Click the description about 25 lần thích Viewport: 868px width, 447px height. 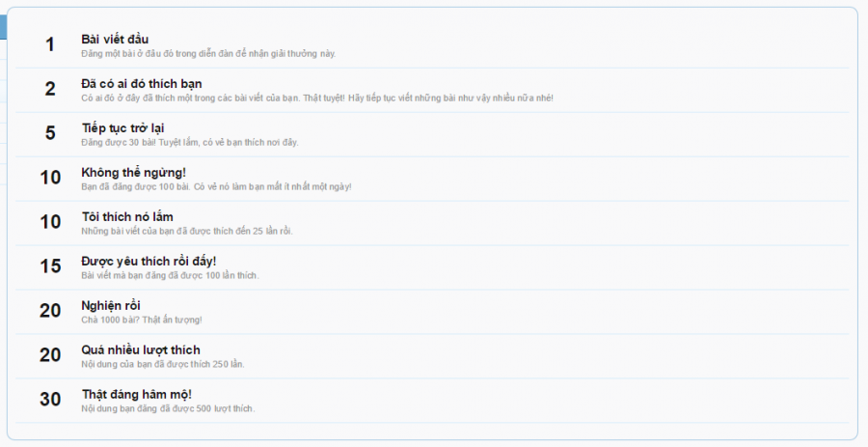[187, 231]
